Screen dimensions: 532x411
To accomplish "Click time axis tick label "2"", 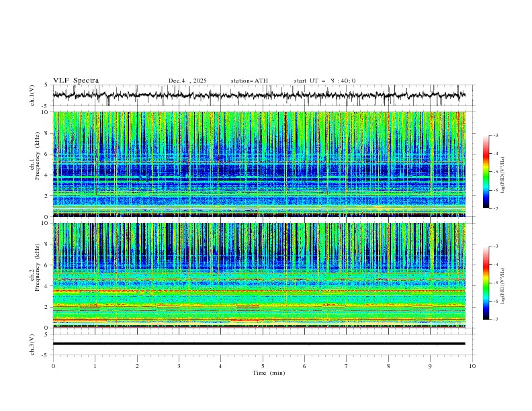I will click(x=137, y=366).
